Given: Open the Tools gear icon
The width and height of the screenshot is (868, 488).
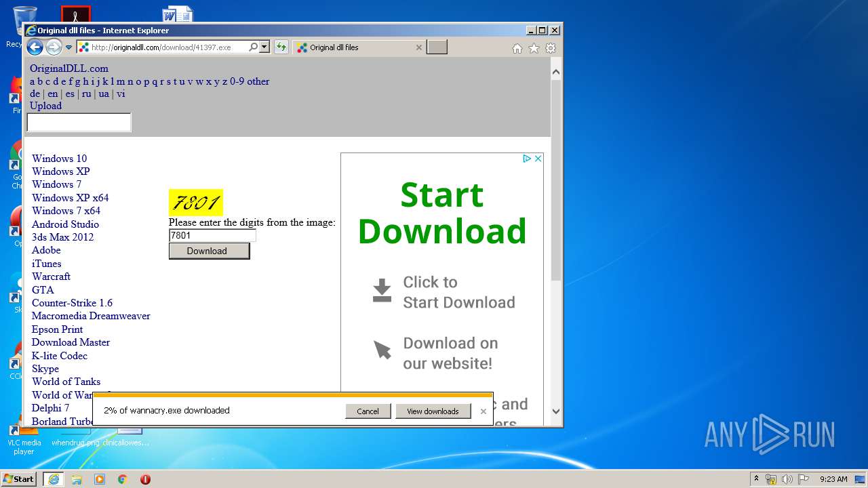Looking at the screenshot, I should click(551, 48).
